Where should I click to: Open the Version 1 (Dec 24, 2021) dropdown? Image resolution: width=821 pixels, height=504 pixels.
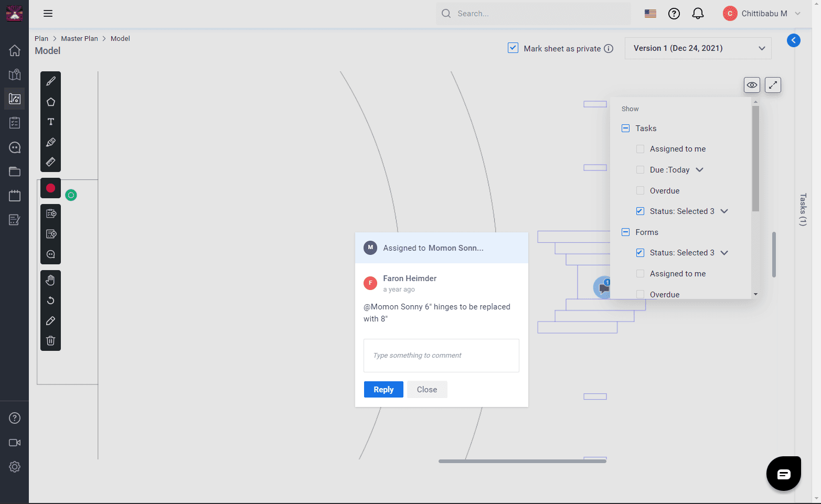tap(698, 48)
